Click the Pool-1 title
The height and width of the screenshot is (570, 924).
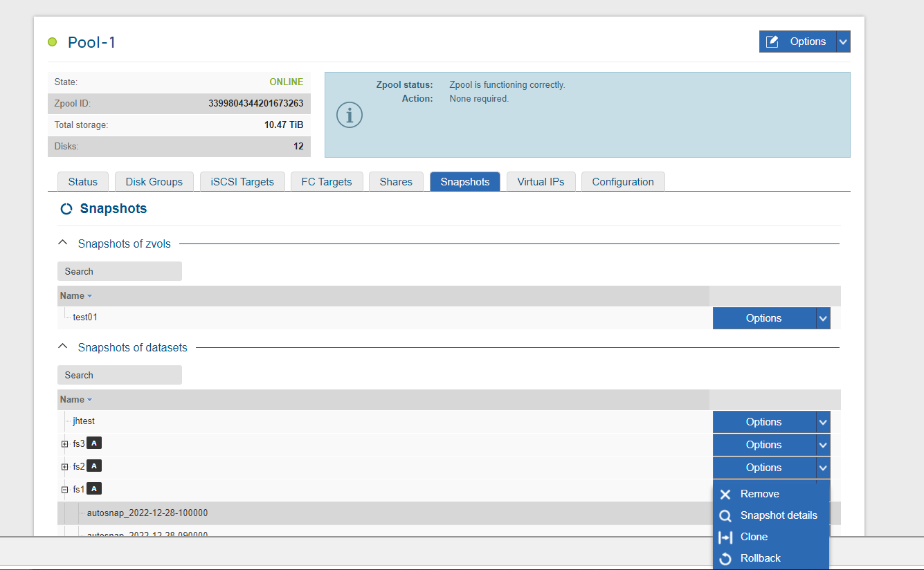point(91,42)
